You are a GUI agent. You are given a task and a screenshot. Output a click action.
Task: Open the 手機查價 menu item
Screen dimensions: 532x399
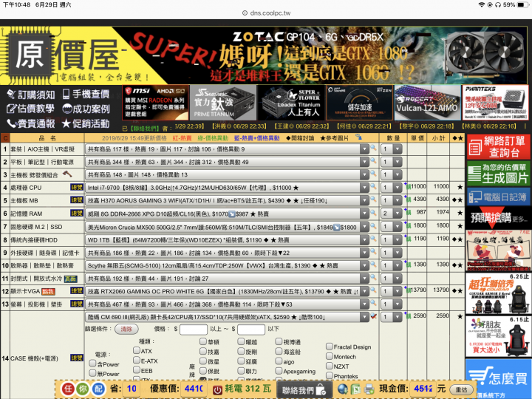pyautogui.click(x=86, y=94)
